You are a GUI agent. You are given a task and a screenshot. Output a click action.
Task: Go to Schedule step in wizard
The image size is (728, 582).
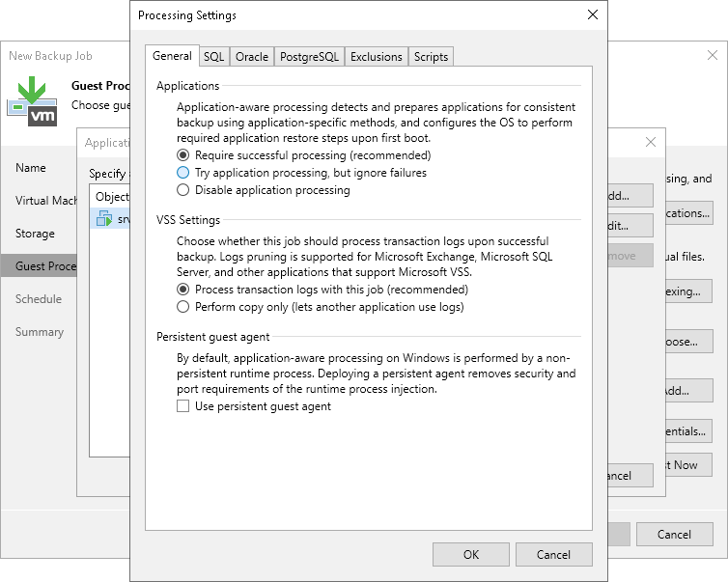[38, 299]
